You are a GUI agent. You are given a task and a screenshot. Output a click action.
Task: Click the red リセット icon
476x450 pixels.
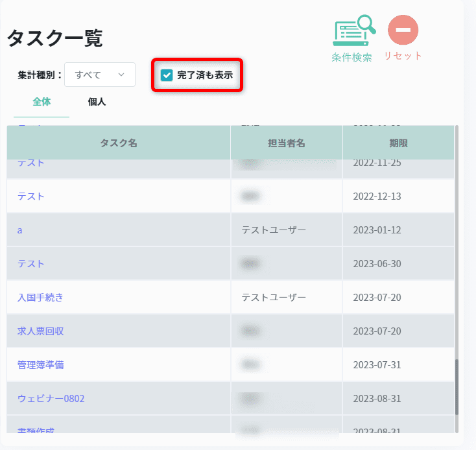pos(403,30)
